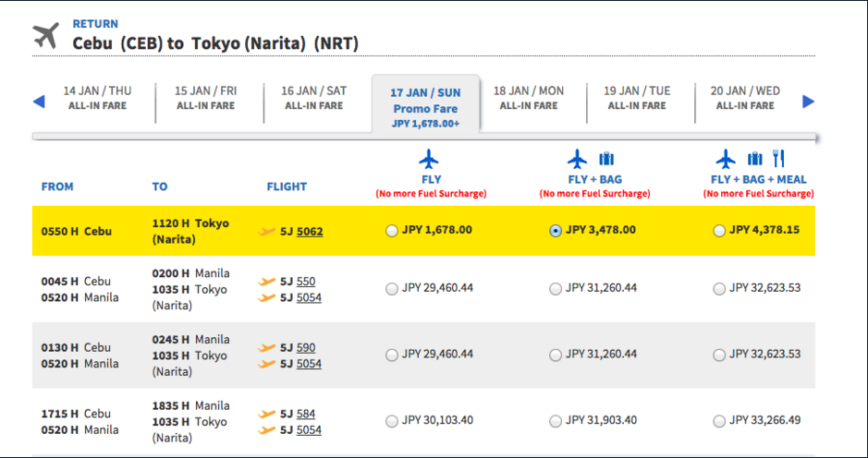Open the flight 584 details link
The width and height of the screenshot is (868, 458).
(306, 414)
